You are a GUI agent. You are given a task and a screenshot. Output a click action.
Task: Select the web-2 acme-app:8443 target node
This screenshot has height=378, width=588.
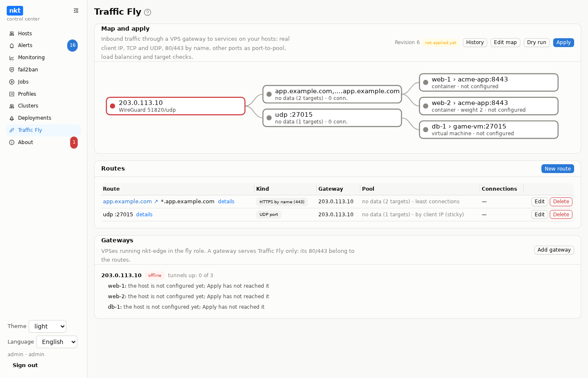coord(489,106)
